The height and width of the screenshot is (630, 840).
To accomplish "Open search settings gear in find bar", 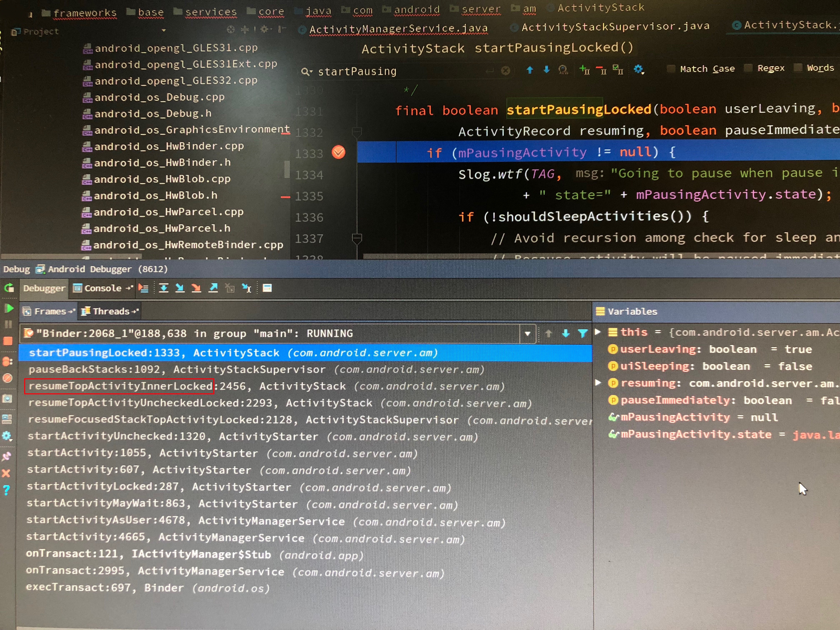I will tap(639, 70).
